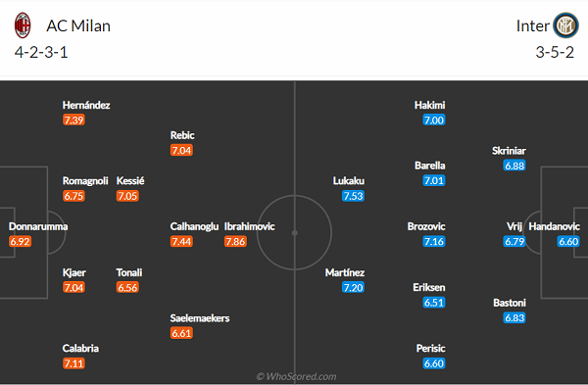The width and height of the screenshot is (588, 385).
Task: Click Calhanoglu's 7.44 rating badge
Action: tap(181, 241)
